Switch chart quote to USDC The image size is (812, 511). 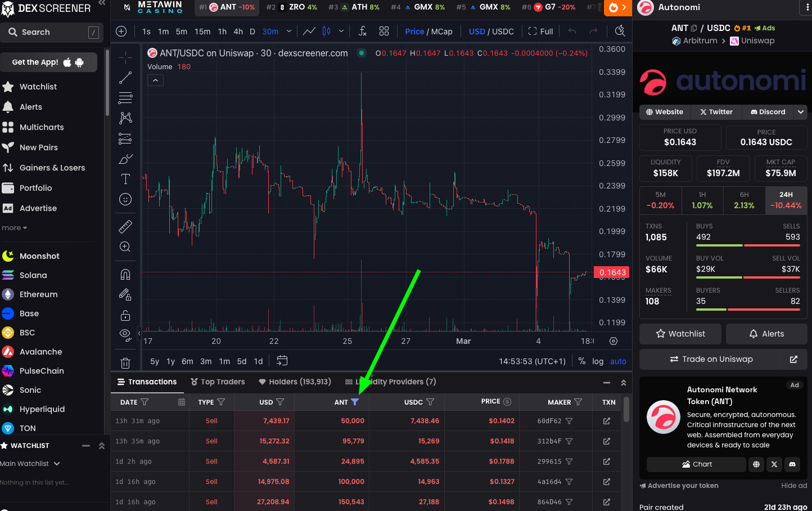point(503,32)
